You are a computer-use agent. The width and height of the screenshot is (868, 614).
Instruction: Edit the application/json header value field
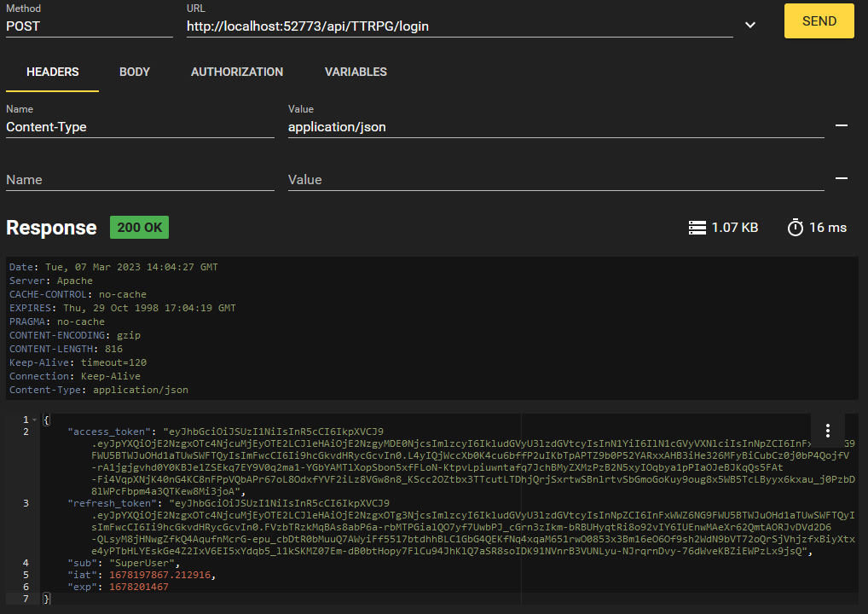[555, 127]
